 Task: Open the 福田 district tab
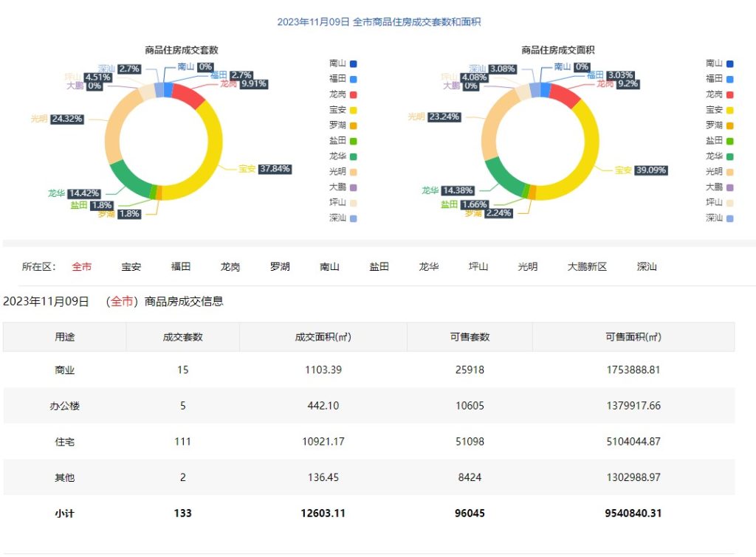point(181,267)
